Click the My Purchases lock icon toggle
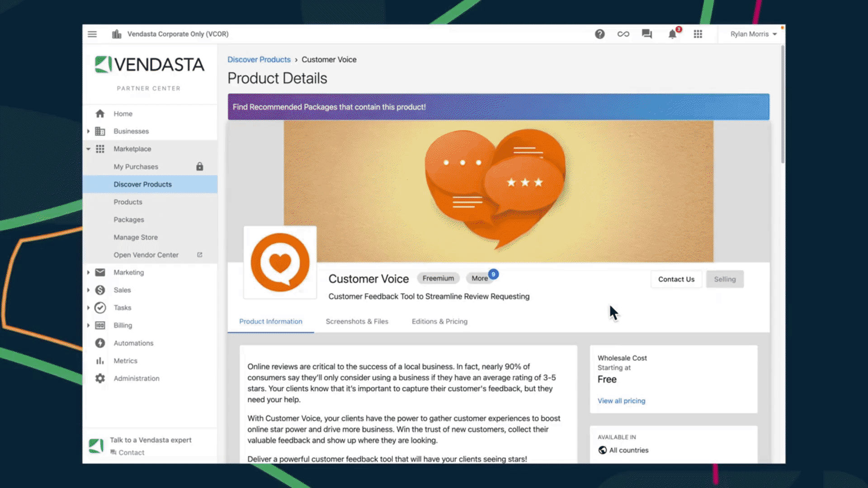 pos(200,166)
